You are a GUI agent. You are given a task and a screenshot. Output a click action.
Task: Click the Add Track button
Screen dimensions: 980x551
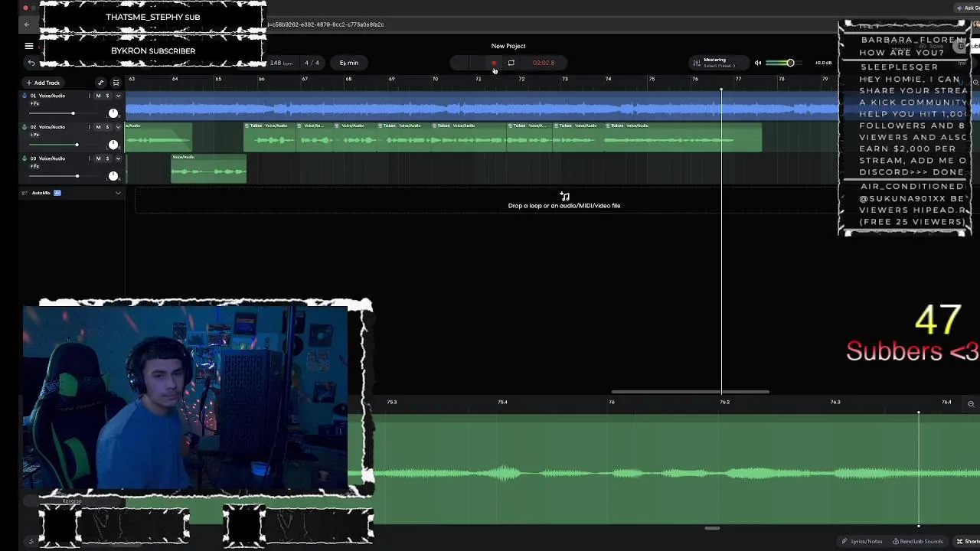click(43, 83)
